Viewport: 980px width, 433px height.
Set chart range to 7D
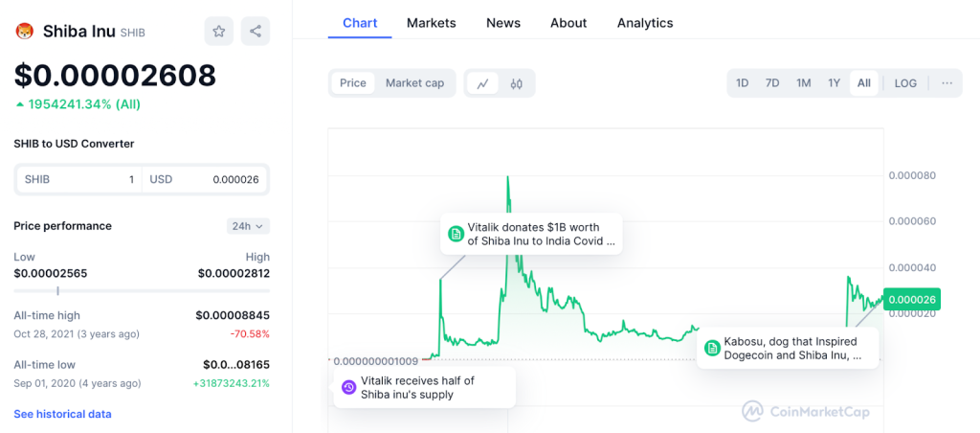coord(772,83)
